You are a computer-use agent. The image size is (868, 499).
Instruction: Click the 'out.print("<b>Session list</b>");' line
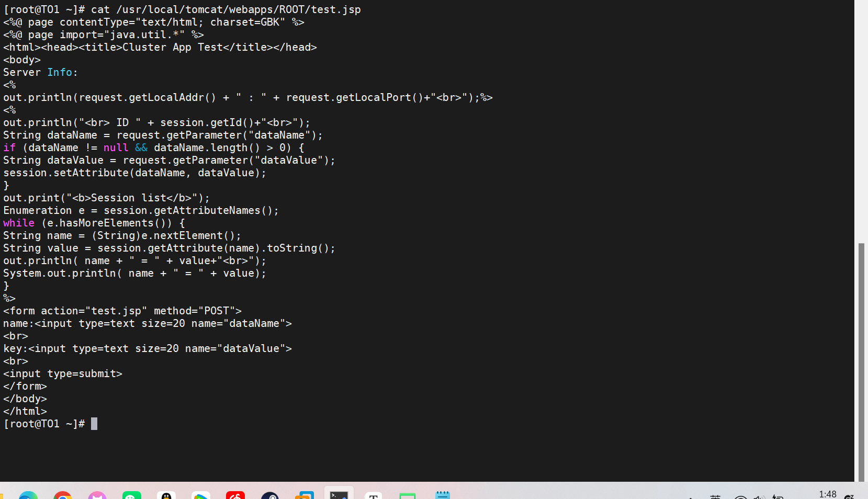coord(106,198)
